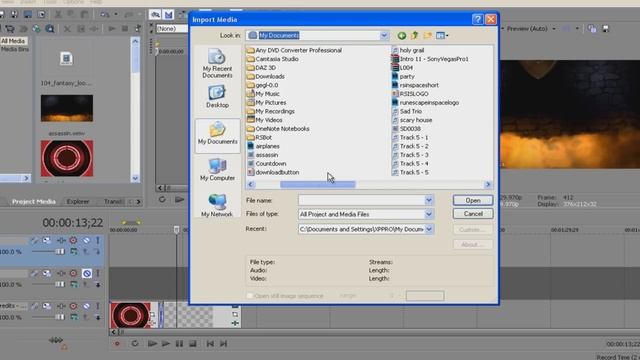The height and width of the screenshot is (360, 640).
Task: Go back to the previous folder in Import Media
Action: [402, 36]
